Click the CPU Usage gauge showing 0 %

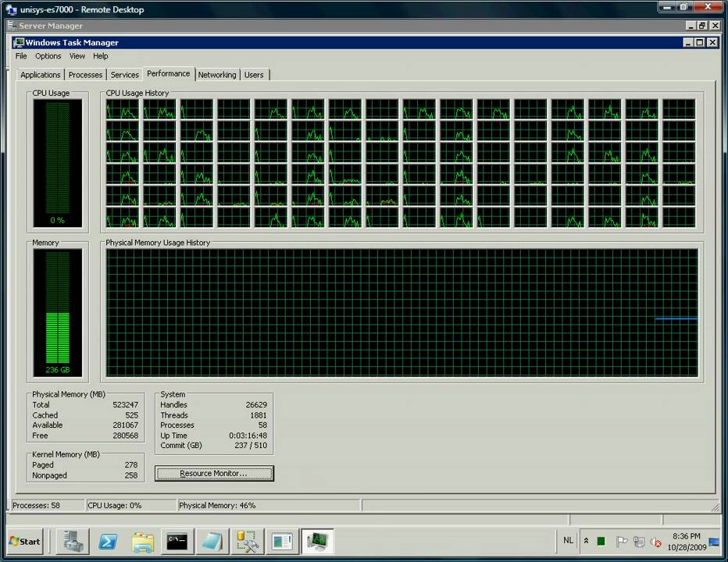point(58,163)
